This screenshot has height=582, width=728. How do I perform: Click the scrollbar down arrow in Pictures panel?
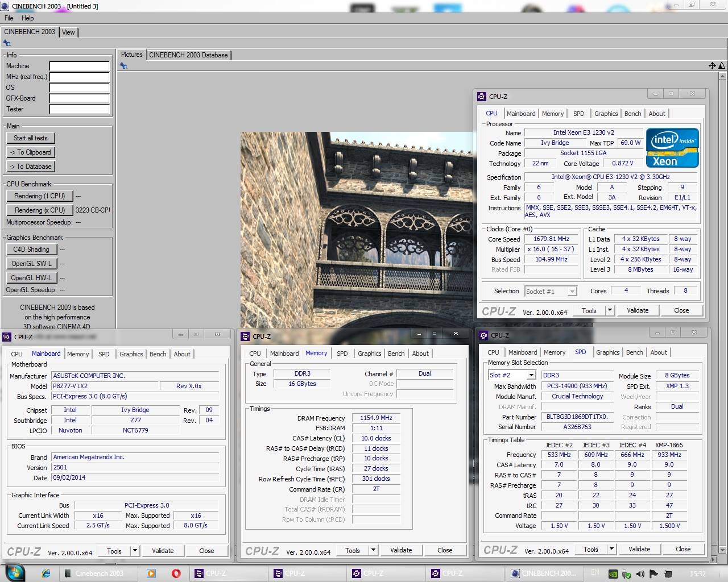(x=722, y=550)
